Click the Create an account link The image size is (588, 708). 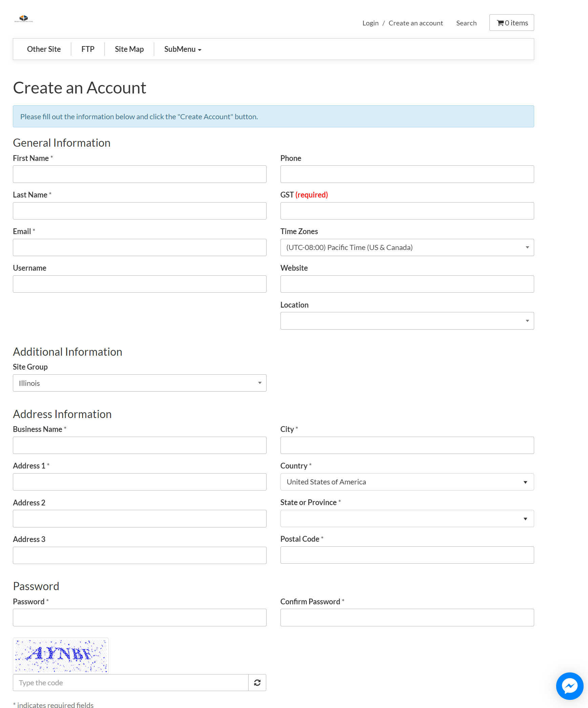tap(416, 23)
